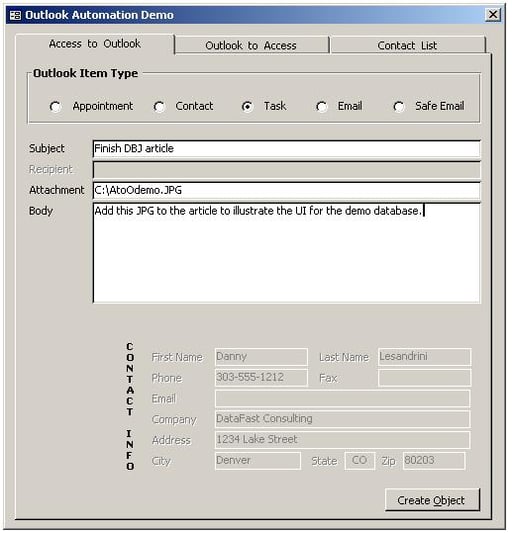
Task: Click the Last Name field with Lesandrini
Action: click(x=424, y=357)
